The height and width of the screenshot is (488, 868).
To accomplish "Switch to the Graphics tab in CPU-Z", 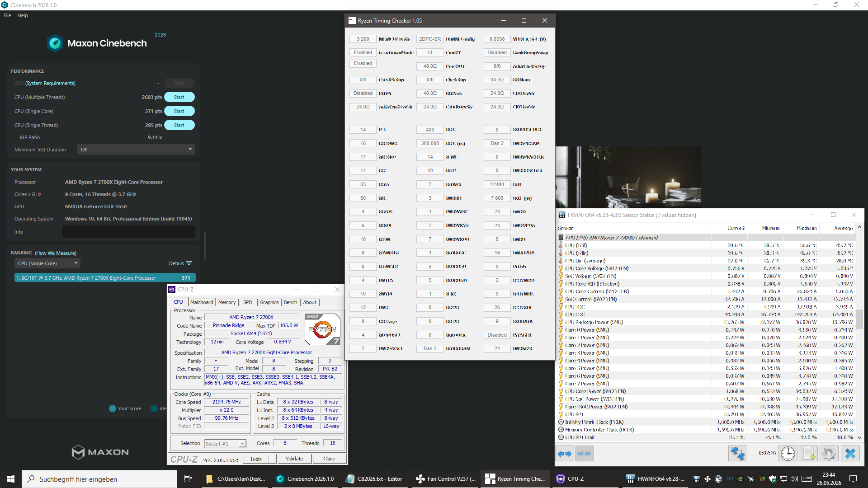I will pyautogui.click(x=269, y=302).
